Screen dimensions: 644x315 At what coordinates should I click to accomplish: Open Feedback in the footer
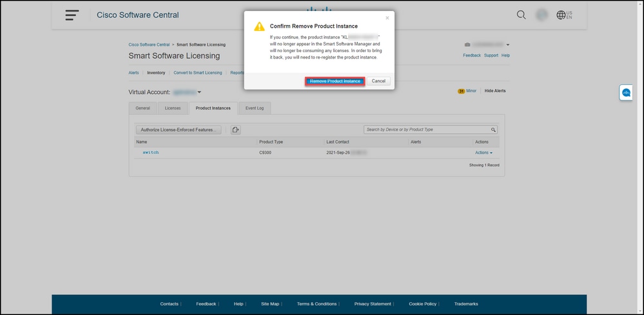click(x=206, y=304)
